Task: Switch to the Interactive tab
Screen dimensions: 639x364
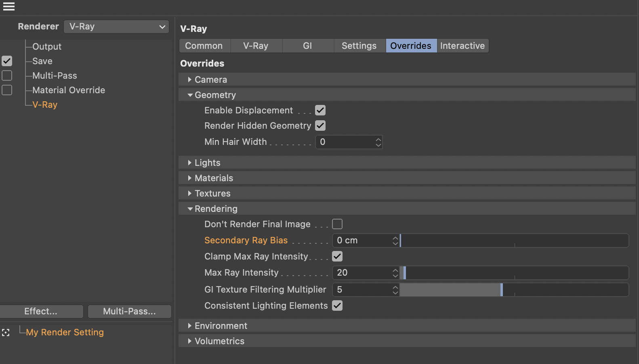Action: click(x=463, y=46)
